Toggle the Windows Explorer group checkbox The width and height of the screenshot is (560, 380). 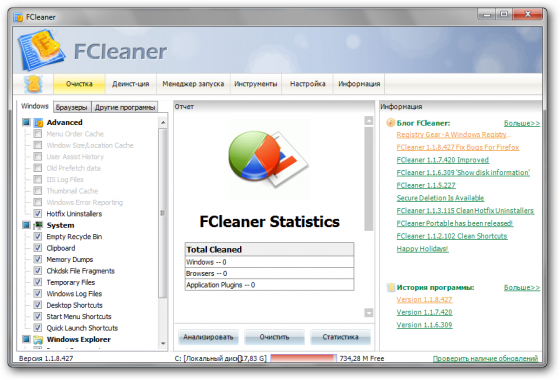pos(26,339)
